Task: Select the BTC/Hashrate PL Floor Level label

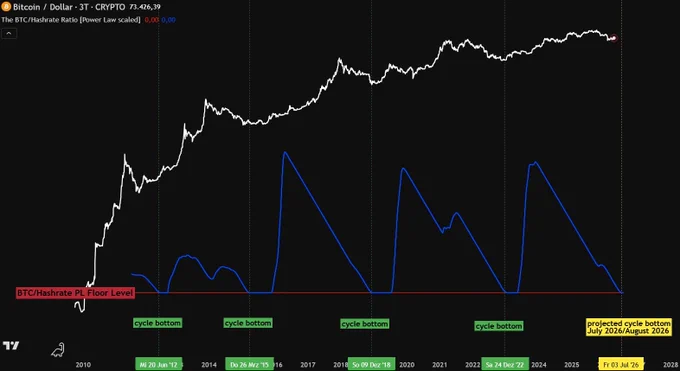Action: pos(75,293)
